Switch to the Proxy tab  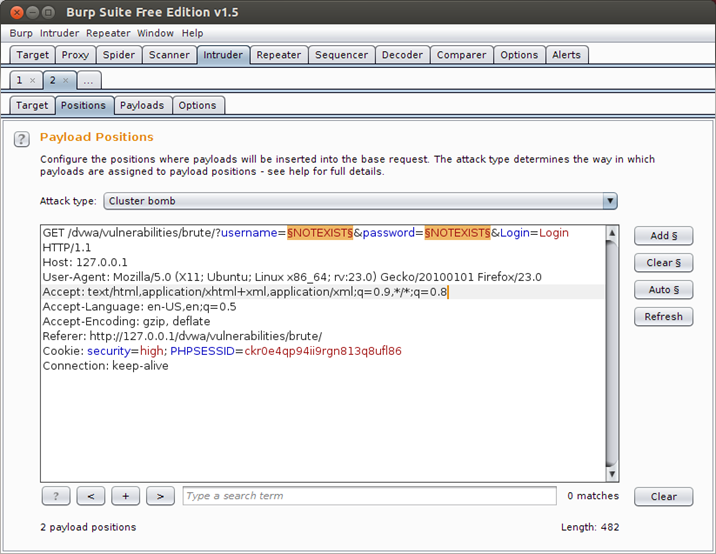[75, 55]
